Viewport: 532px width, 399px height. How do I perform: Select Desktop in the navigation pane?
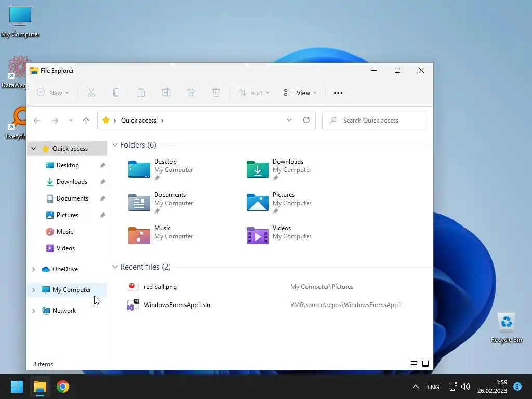(67, 165)
